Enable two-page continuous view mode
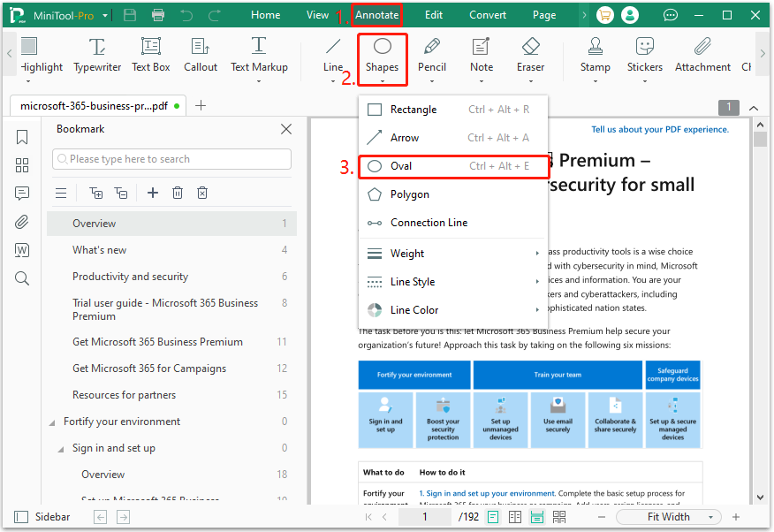The width and height of the screenshot is (774, 532). click(559, 517)
